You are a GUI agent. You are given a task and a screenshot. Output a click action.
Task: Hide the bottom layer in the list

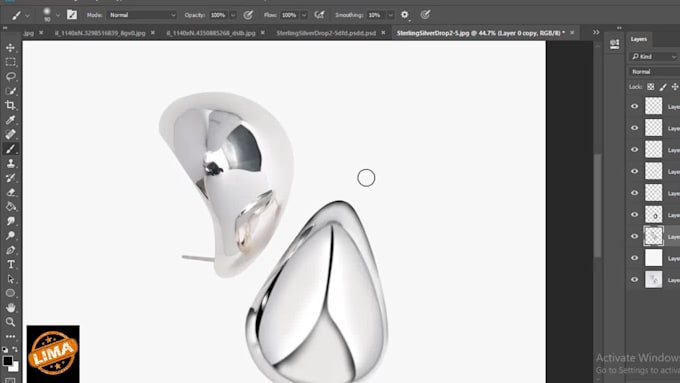pos(634,280)
